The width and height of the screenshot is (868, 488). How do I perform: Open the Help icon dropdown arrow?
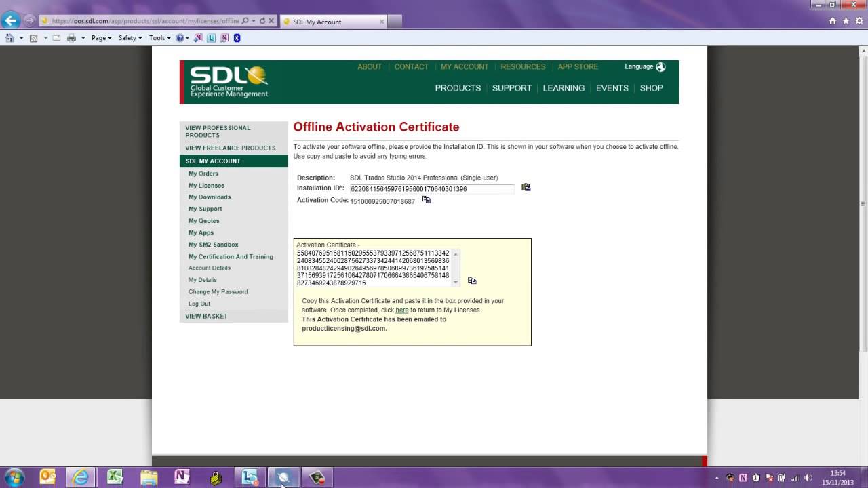point(188,38)
